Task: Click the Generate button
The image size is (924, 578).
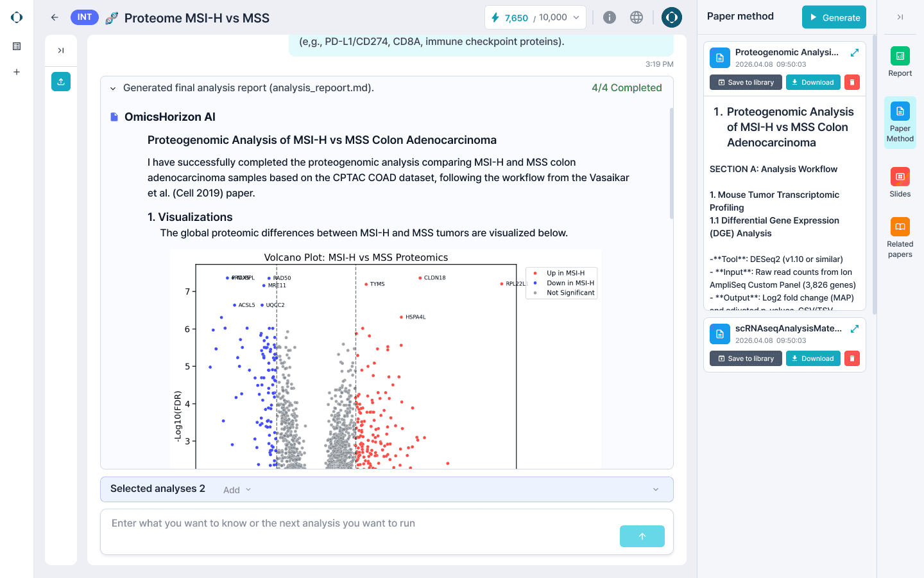Action: click(834, 17)
